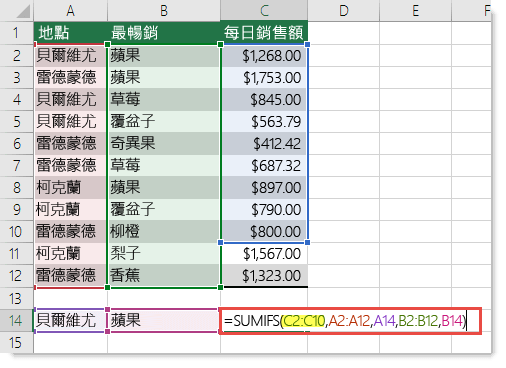The image size is (506, 368).
Task: Click 貝爾維尤 cell in row 4
Action: pyautogui.click(x=70, y=99)
